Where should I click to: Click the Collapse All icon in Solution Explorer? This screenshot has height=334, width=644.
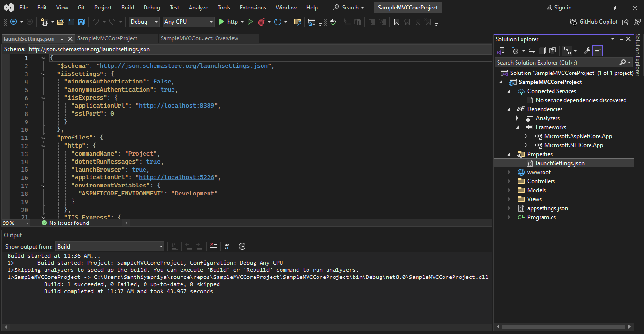[x=542, y=51]
